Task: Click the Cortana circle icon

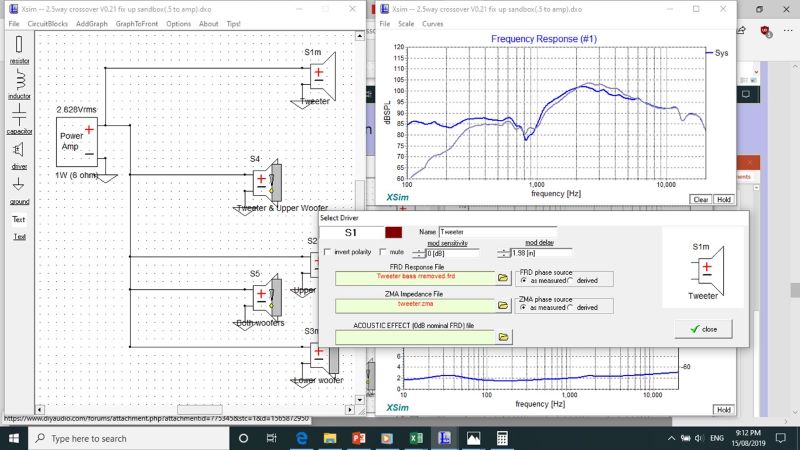Action: tap(243, 438)
